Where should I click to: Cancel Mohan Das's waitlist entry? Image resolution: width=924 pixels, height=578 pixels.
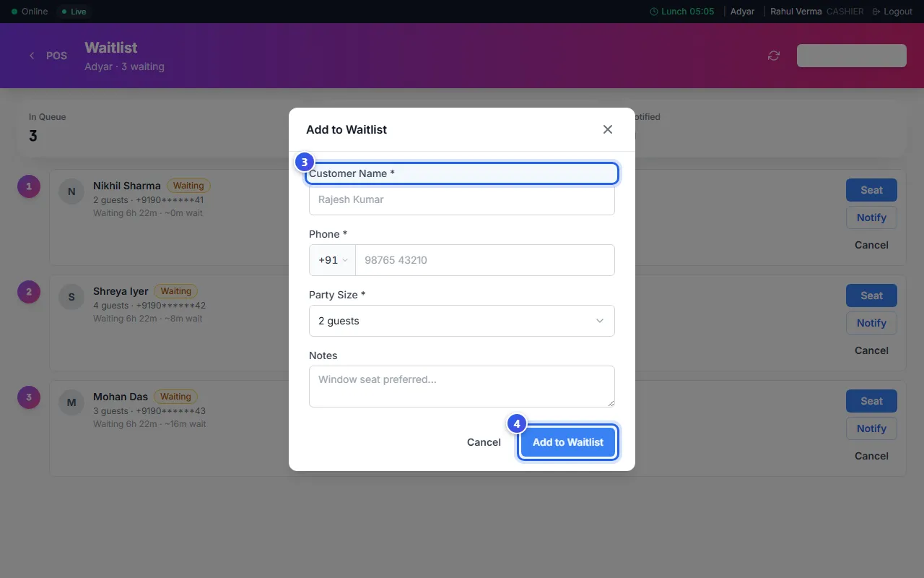tap(871, 456)
